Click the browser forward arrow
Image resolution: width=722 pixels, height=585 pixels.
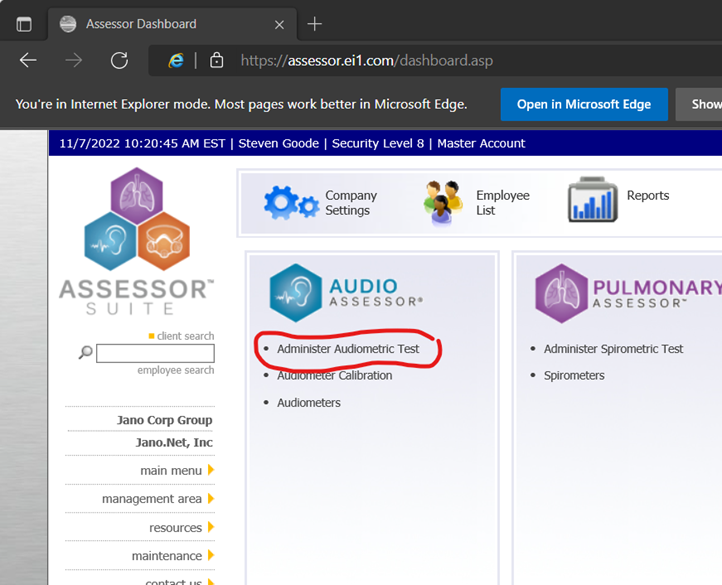pyautogui.click(x=74, y=60)
